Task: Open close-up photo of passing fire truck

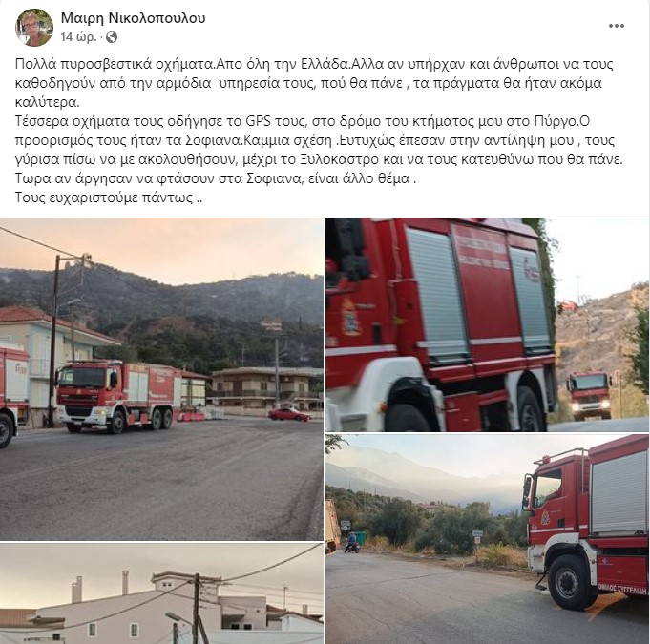Action: pos(487,324)
